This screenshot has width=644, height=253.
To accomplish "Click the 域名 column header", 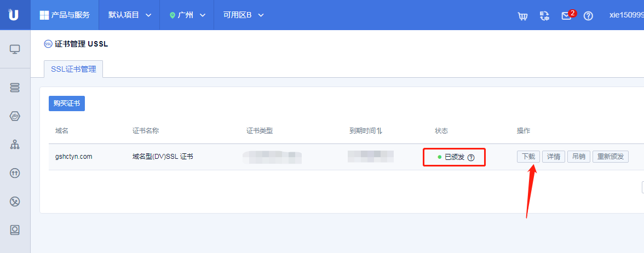I will [x=61, y=131].
